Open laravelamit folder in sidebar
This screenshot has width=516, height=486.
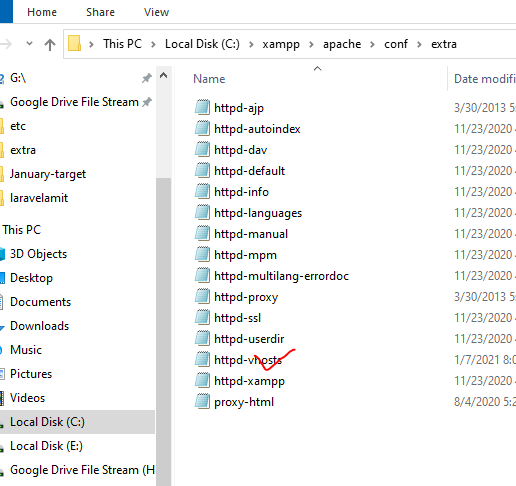point(39,198)
